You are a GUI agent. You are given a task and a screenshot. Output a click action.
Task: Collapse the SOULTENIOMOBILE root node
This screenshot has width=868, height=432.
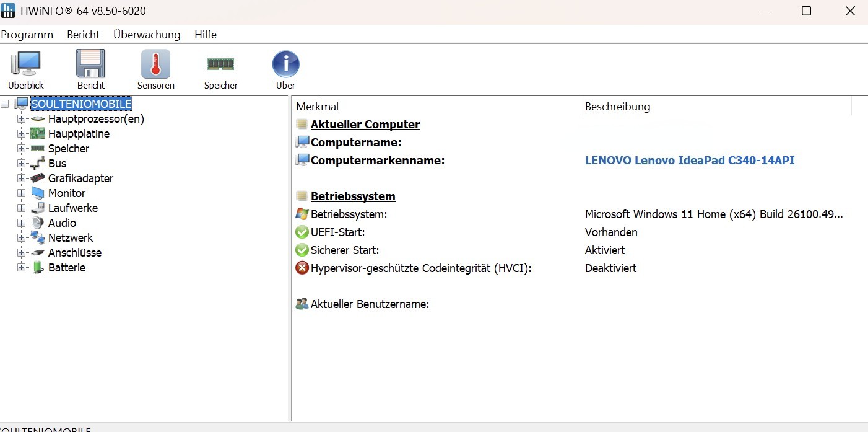tap(5, 104)
